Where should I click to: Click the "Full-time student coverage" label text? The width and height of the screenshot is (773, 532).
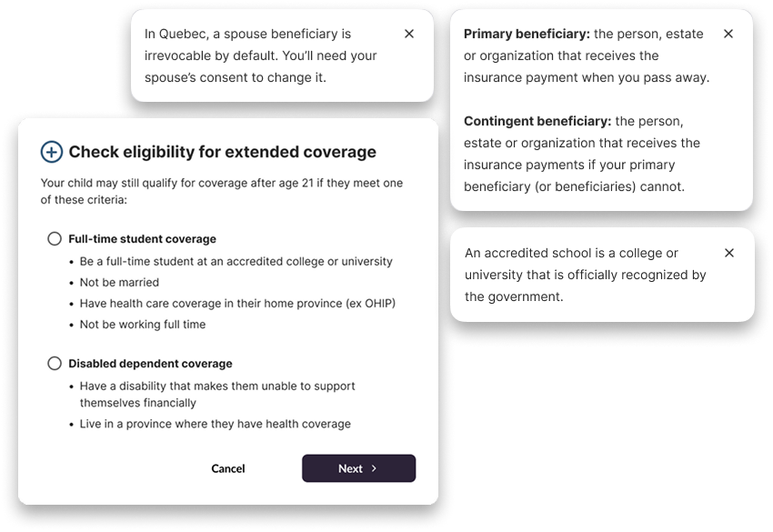(x=142, y=239)
